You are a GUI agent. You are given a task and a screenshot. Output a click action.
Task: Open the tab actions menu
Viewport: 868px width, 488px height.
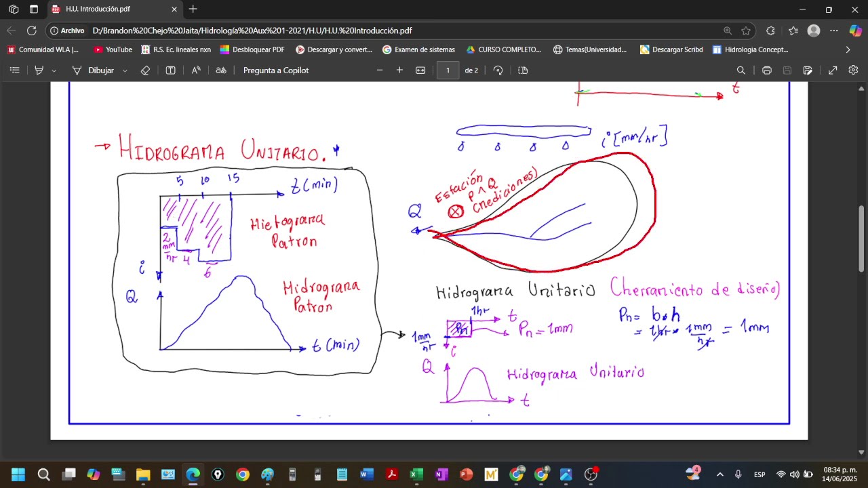[x=34, y=9]
